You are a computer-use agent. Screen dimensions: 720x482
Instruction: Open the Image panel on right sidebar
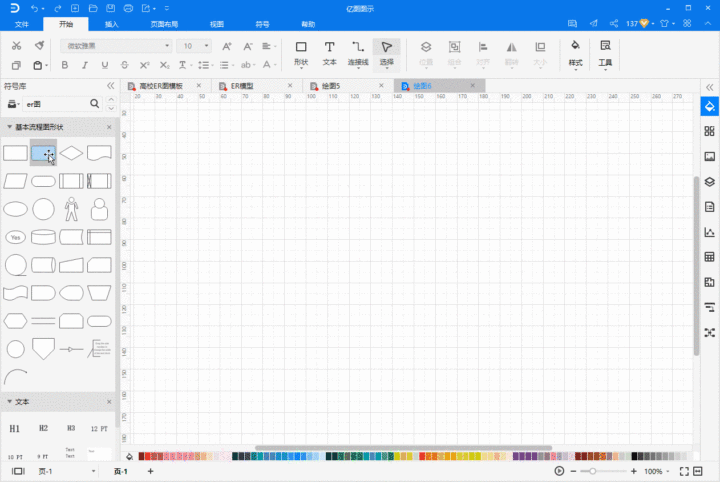click(x=709, y=157)
